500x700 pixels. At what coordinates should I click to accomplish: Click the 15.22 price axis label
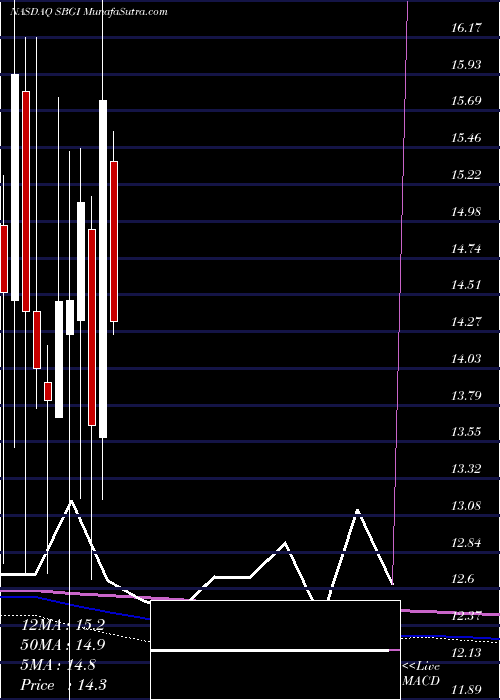click(466, 175)
